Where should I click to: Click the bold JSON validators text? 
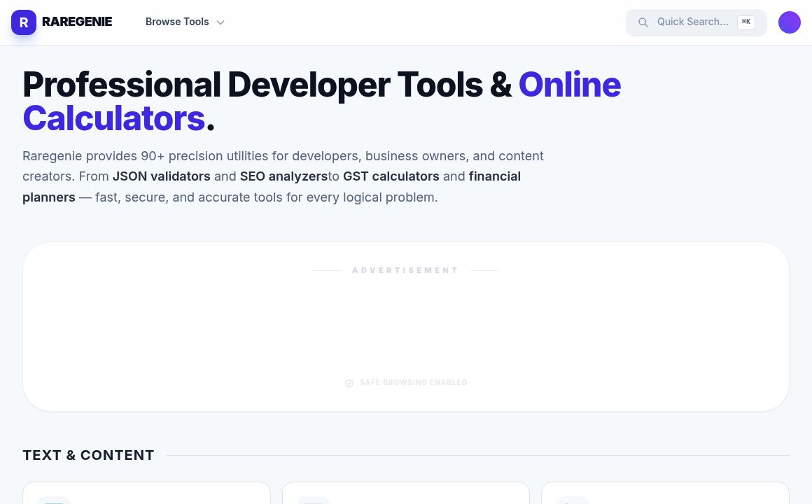(x=161, y=176)
